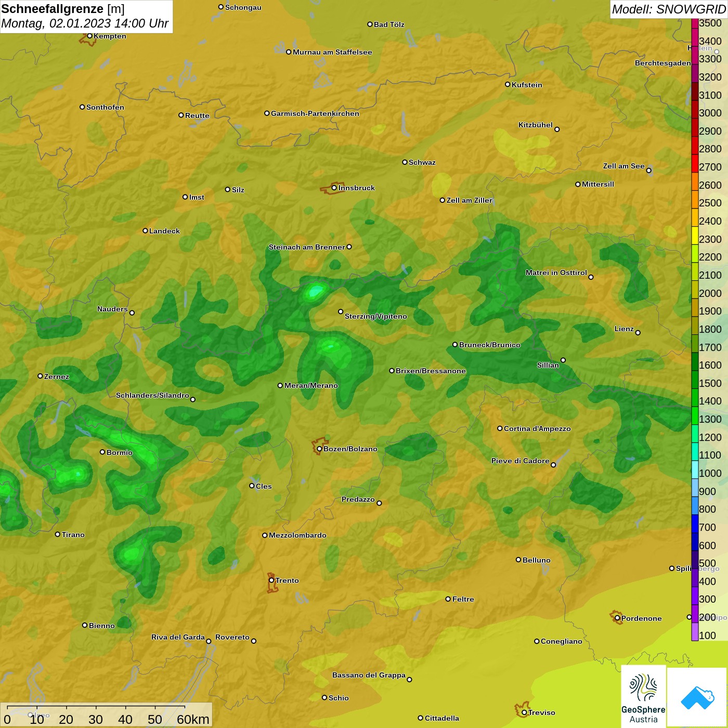Click the Mezzolombardo label
Screen dimensions: 728x728
[x=297, y=535]
